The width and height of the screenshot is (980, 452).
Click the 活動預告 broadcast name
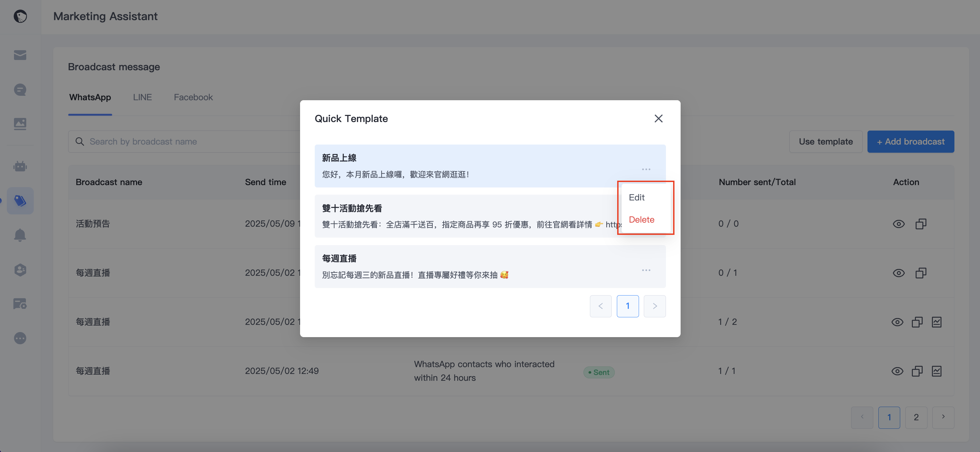click(93, 224)
